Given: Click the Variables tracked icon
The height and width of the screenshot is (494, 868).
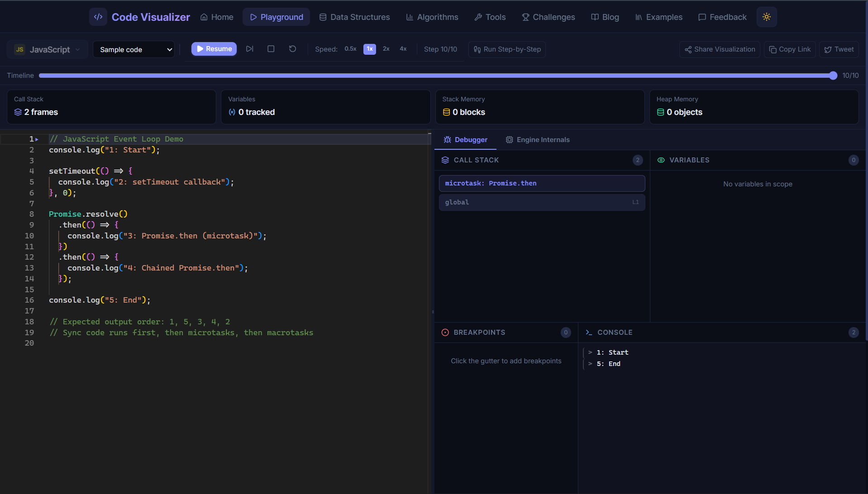Looking at the screenshot, I should click(232, 112).
